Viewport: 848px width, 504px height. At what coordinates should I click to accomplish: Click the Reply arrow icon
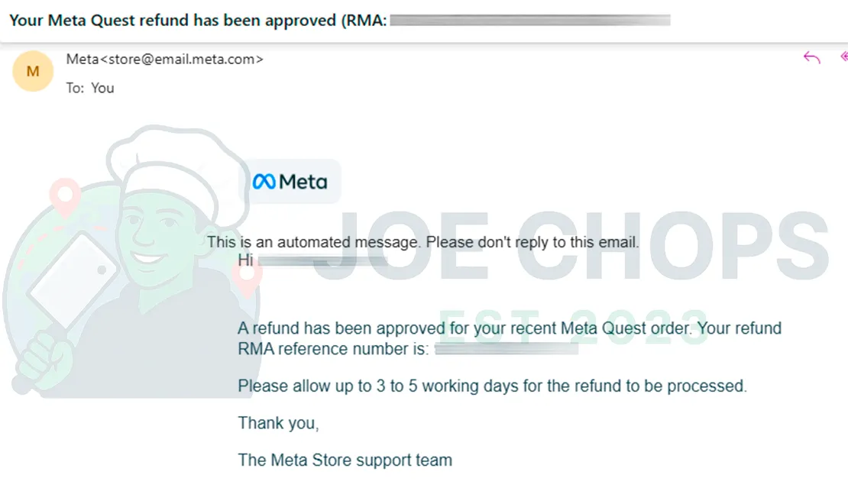click(811, 57)
